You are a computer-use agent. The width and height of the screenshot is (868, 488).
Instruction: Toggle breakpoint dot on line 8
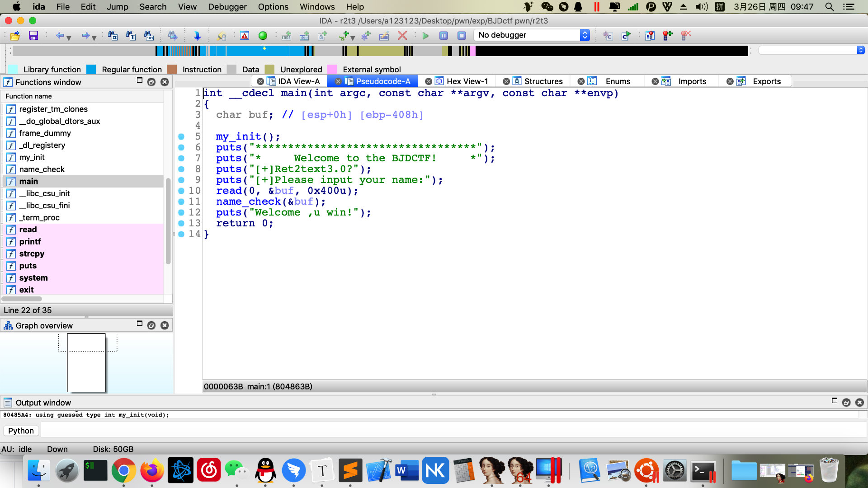(x=181, y=169)
